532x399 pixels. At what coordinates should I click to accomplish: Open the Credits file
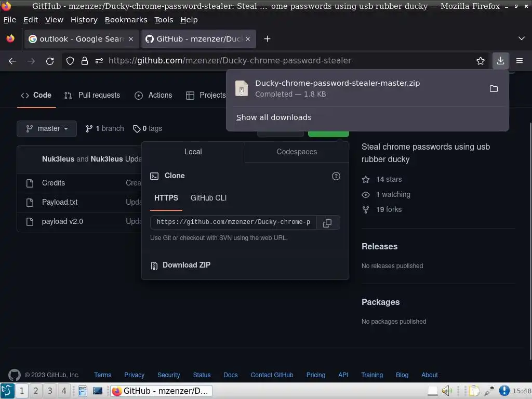[x=54, y=183]
